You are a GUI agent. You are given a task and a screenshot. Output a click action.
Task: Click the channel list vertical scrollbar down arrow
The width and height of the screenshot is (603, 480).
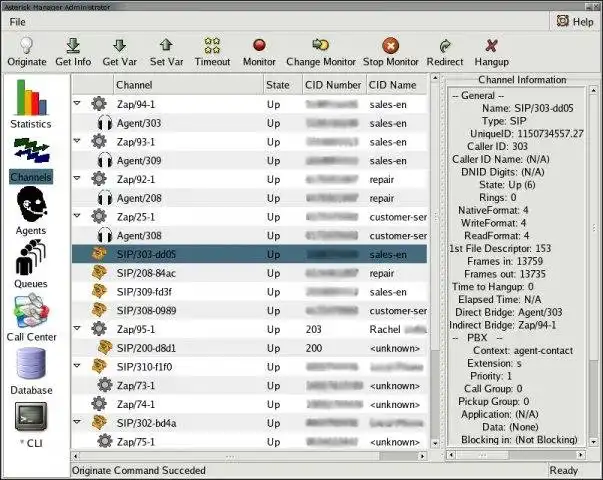click(x=435, y=443)
